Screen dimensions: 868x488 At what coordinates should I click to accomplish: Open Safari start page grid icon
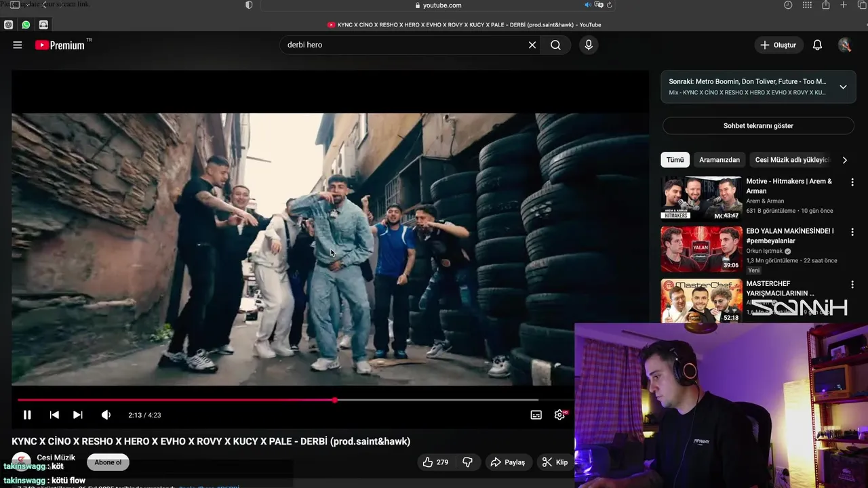coord(806,5)
